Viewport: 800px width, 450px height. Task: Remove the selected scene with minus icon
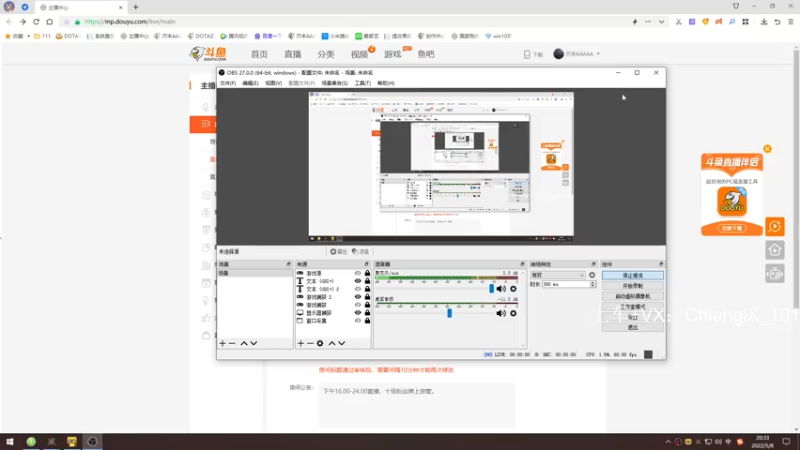232,343
